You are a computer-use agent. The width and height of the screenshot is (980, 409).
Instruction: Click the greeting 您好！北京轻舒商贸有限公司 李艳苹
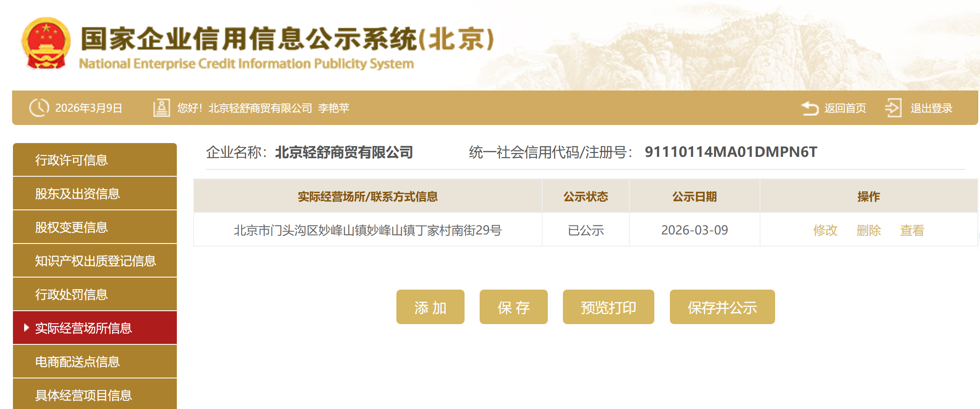(263, 108)
